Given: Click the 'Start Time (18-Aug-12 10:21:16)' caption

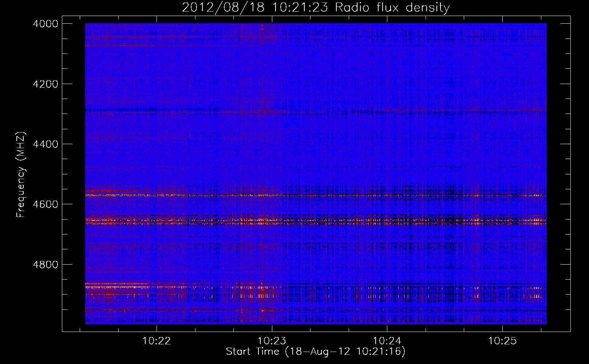Looking at the screenshot, I should [316, 352].
